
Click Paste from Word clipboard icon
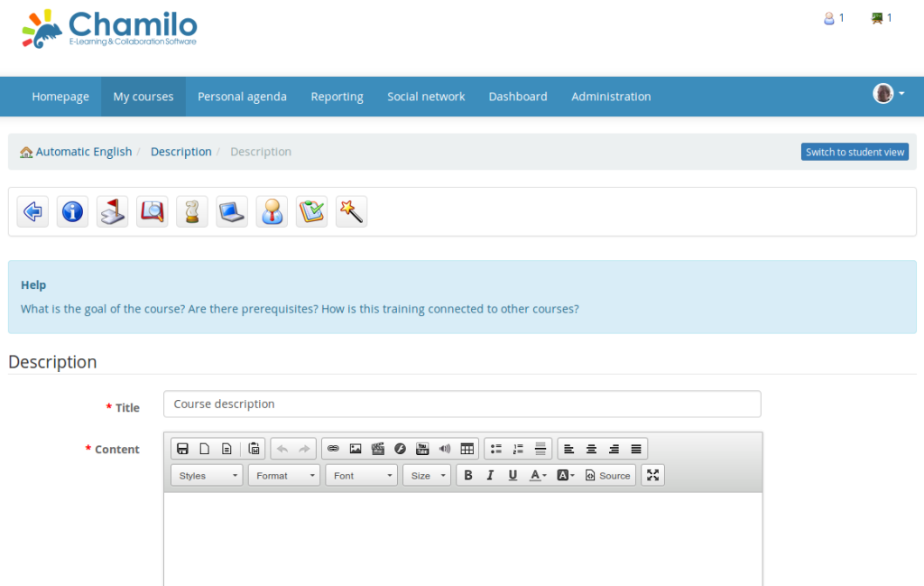[x=254, y=449]
